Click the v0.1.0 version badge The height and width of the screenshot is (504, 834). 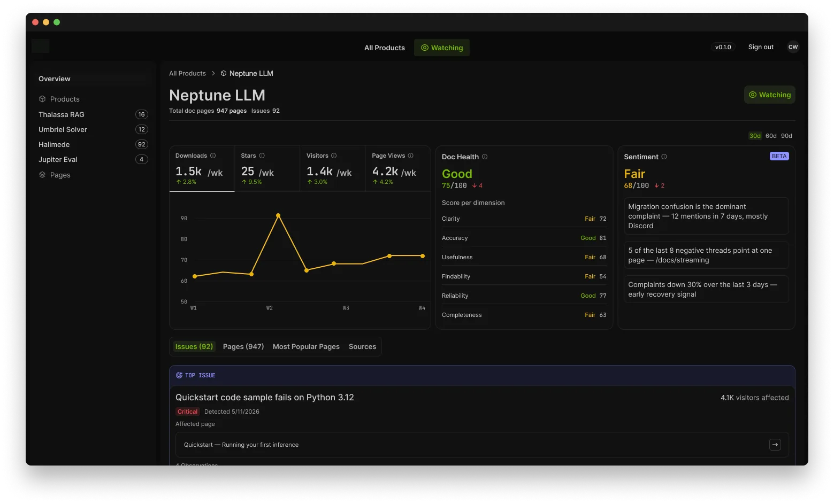click(x=723, y=47)
